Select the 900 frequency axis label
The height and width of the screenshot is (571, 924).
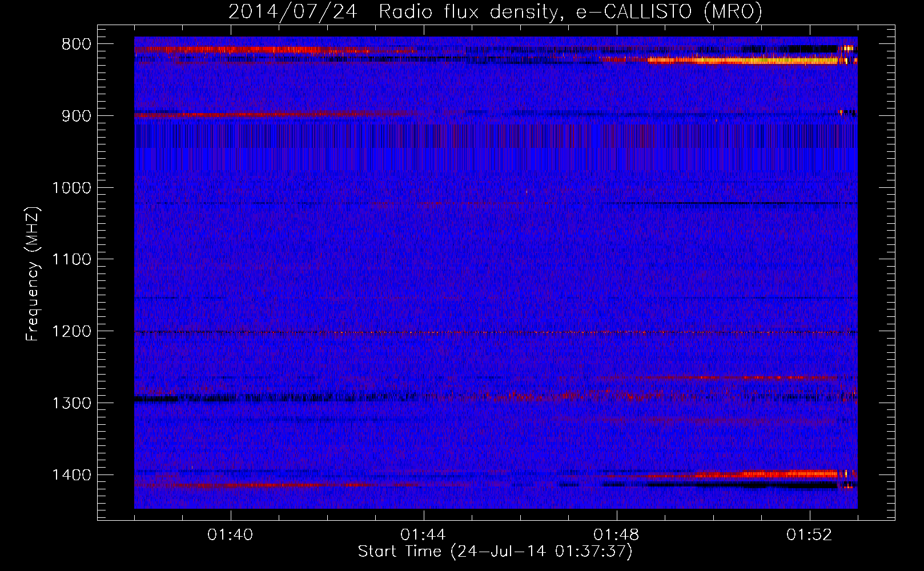75,116
